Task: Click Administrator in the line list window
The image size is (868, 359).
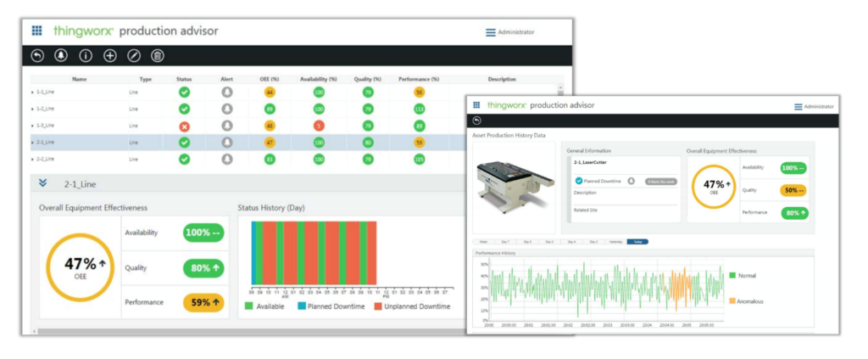Action: pyautogui.click(x=516, y=33)
